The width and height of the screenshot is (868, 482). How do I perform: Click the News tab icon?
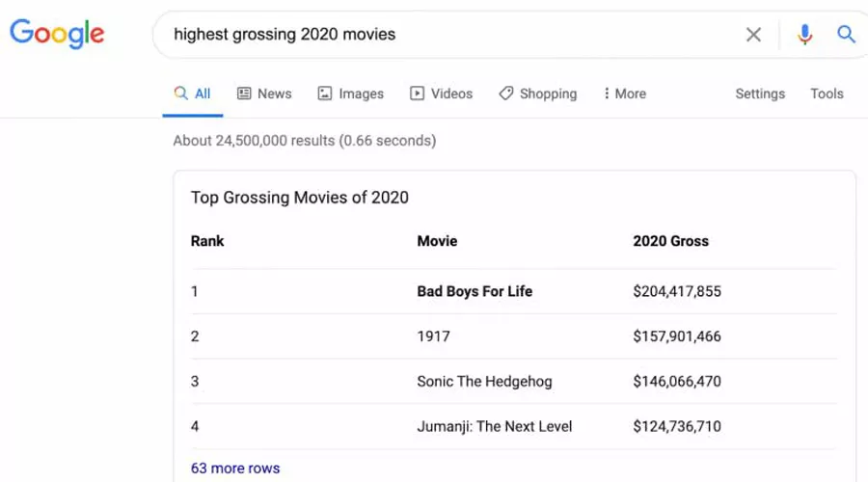(x=244, y=94)
